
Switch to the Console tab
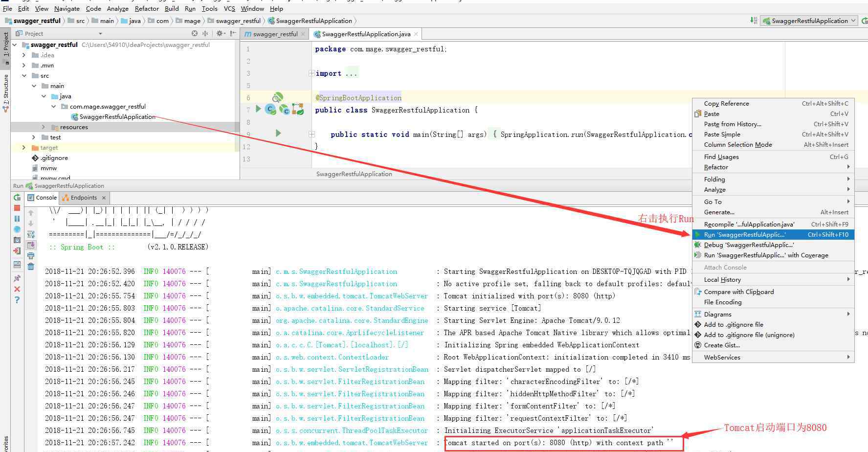42,198
